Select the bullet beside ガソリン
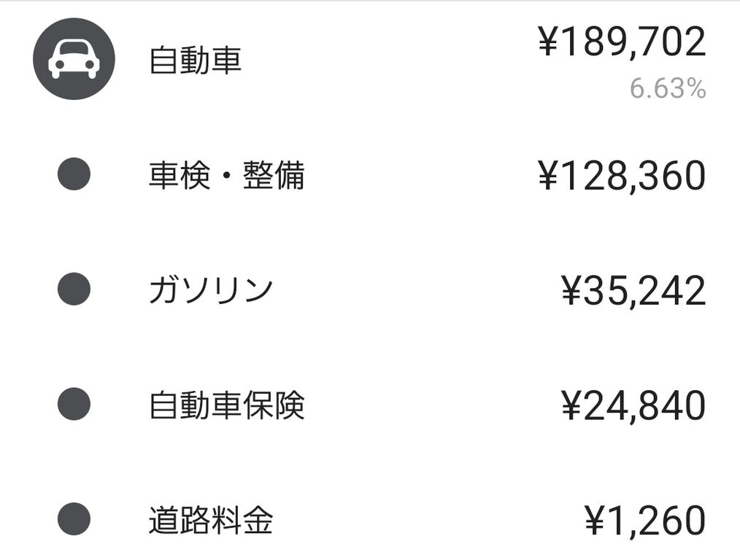 [x=74, y=289]
